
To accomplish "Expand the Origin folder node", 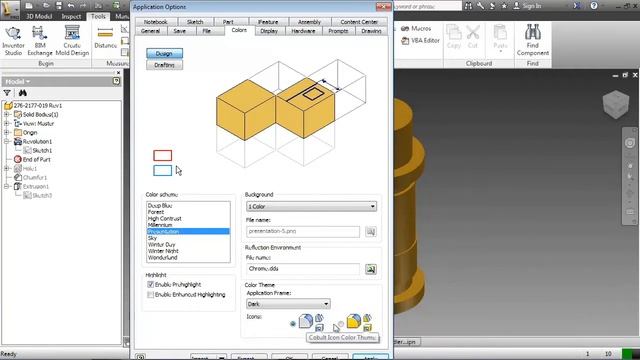I will click(7, 133).
